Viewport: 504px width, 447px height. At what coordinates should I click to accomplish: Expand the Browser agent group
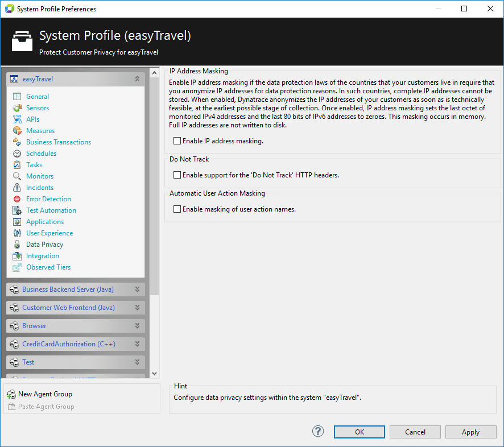click(137, 325)
